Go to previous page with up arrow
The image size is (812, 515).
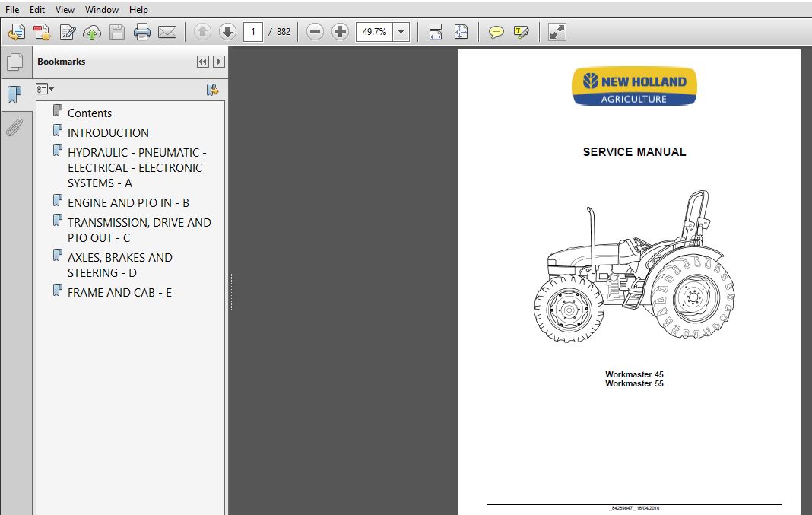(202, 32)
